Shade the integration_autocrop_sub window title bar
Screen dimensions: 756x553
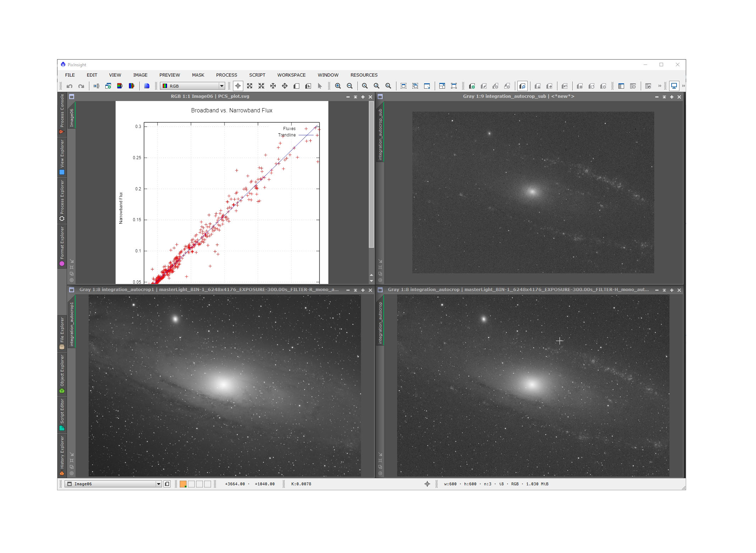click(x=664, y=97)
